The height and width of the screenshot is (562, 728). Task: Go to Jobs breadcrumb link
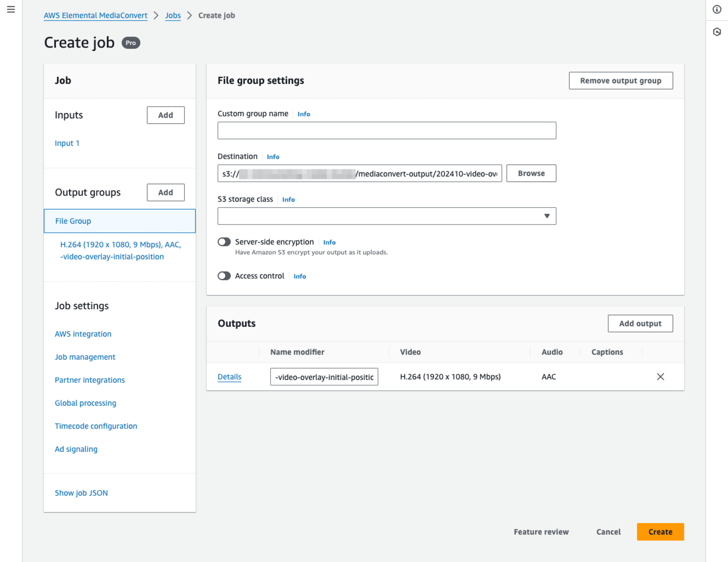click(173, 16)
